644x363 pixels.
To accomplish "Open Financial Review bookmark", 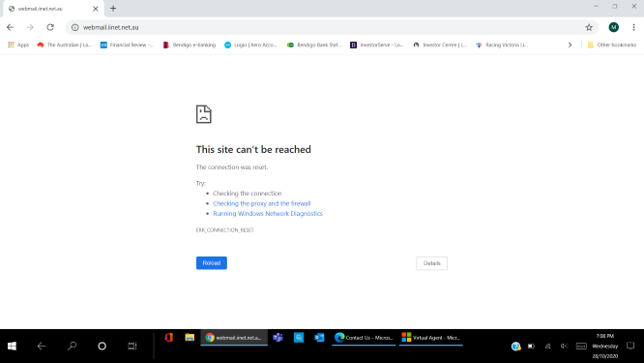I will point(127,45).
